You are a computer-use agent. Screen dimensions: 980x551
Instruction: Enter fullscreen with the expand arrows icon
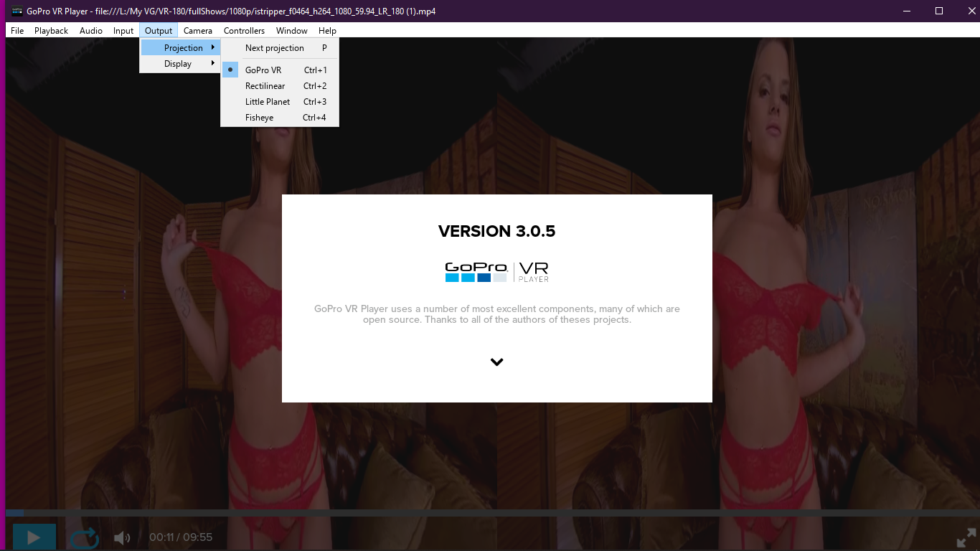(966, 538)
